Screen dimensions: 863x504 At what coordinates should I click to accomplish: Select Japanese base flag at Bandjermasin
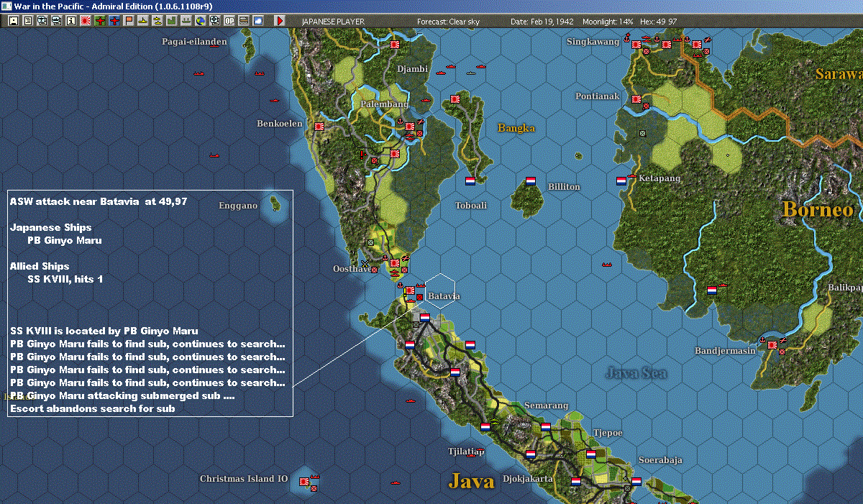click(x=772, y=345)
